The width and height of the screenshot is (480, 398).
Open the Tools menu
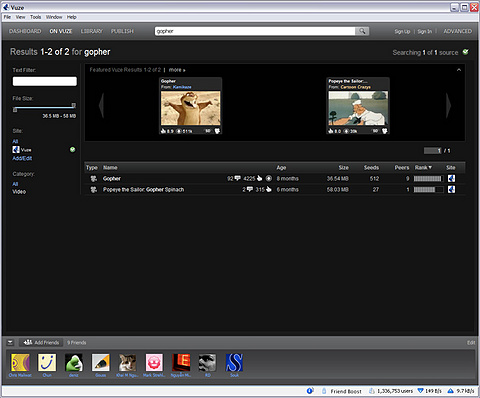click(35, 17)
